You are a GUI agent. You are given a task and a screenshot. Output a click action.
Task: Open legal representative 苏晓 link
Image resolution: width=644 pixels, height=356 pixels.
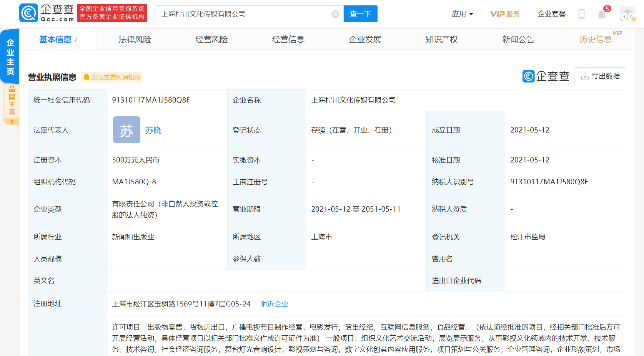(153, 130)
